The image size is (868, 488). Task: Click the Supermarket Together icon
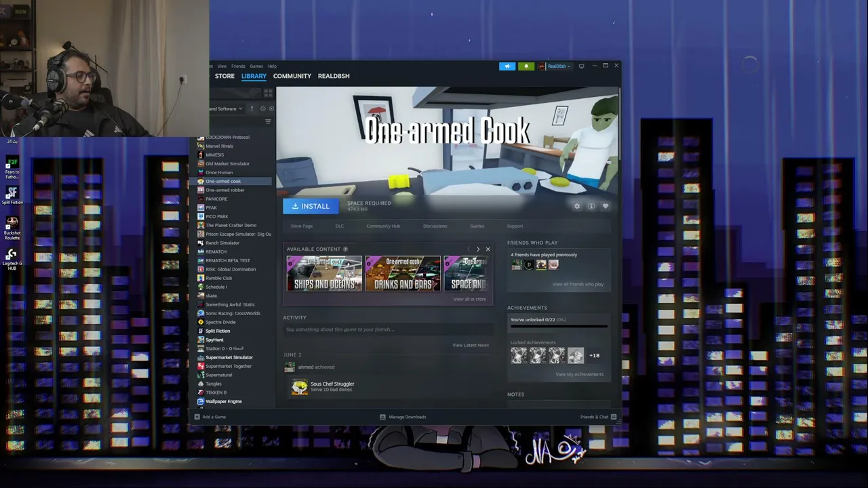(x=201, y=366)
